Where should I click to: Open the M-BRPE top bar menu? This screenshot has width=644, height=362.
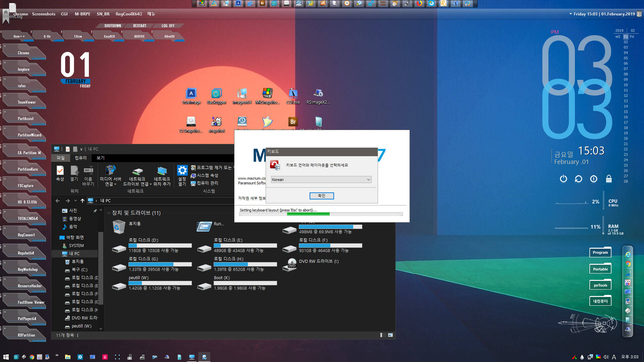coord(83,14)
